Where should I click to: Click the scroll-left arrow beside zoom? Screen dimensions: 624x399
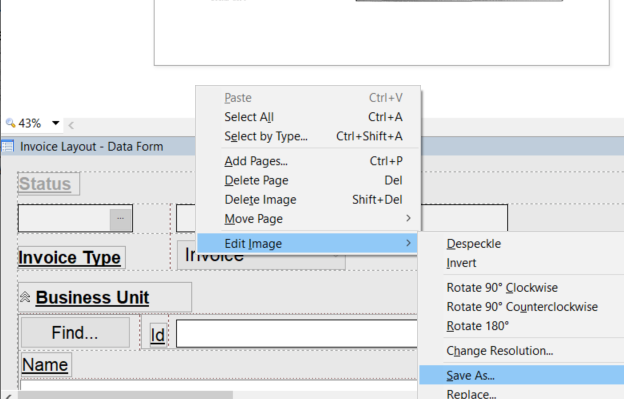click(x=71, y=126)
